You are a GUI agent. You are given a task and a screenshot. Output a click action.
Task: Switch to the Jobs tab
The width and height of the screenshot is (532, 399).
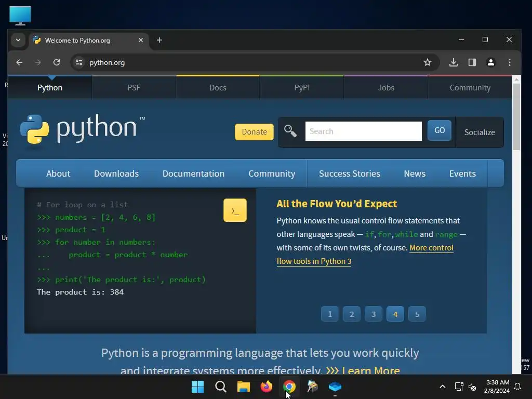[386, 87]
